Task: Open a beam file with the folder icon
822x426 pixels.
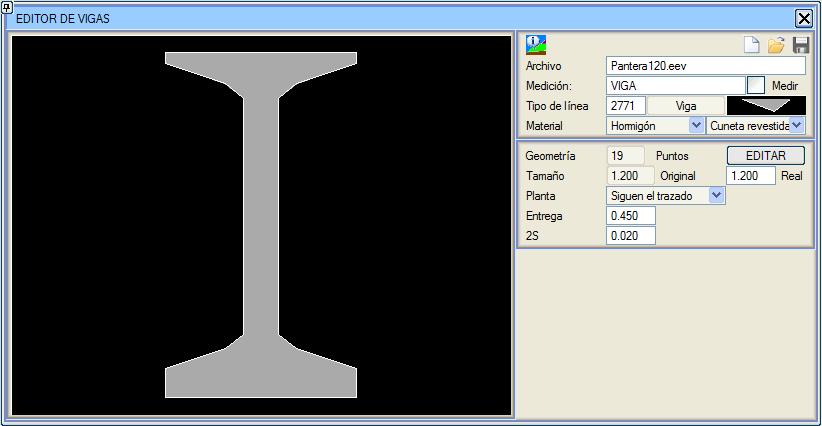Action: point(776,45)
